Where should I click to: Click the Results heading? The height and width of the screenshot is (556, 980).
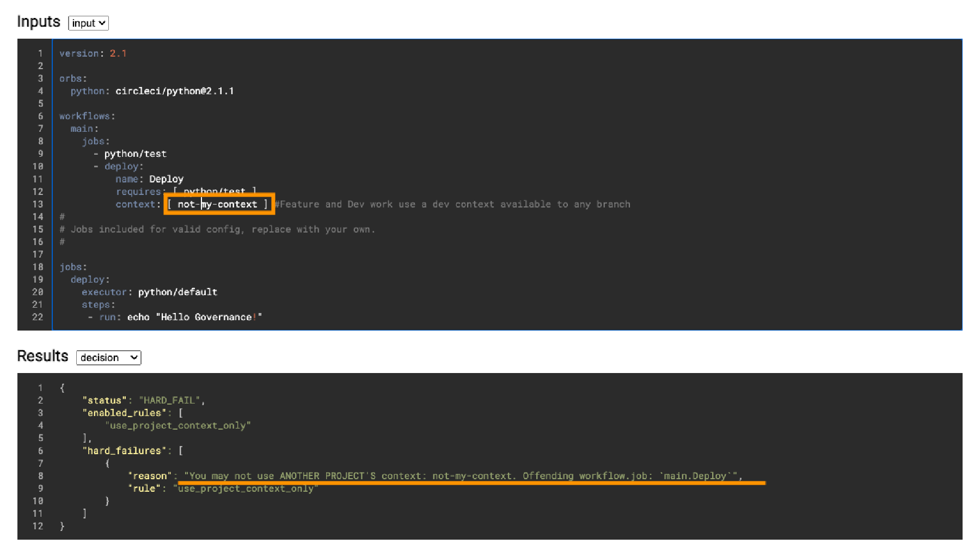pyautogui.click(x=42, y=356)
